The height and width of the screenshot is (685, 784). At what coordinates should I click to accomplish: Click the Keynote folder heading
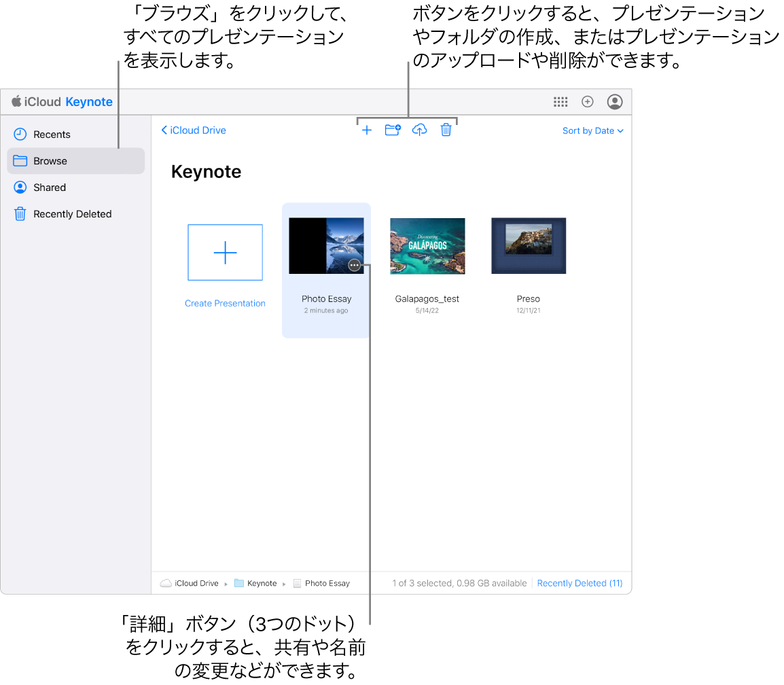206,171
